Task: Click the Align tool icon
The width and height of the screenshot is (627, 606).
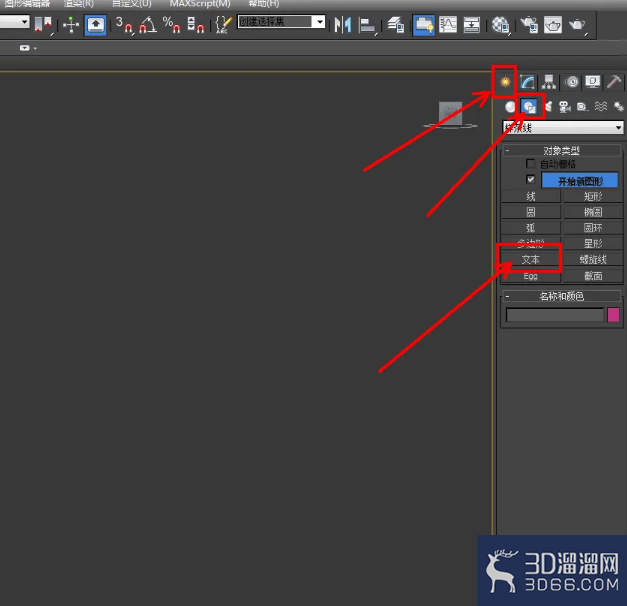Action: click(x=367, y=25)
